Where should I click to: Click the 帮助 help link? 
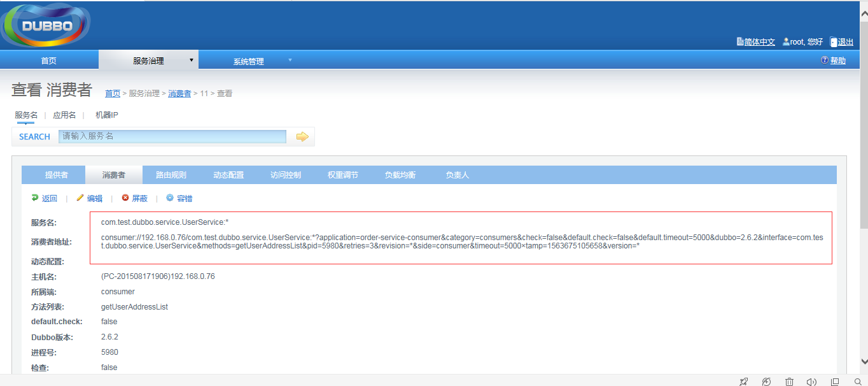click(838, 61)
